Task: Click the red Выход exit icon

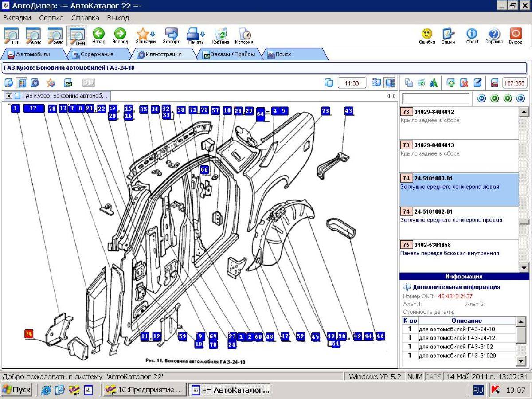Action: [516, 36]
